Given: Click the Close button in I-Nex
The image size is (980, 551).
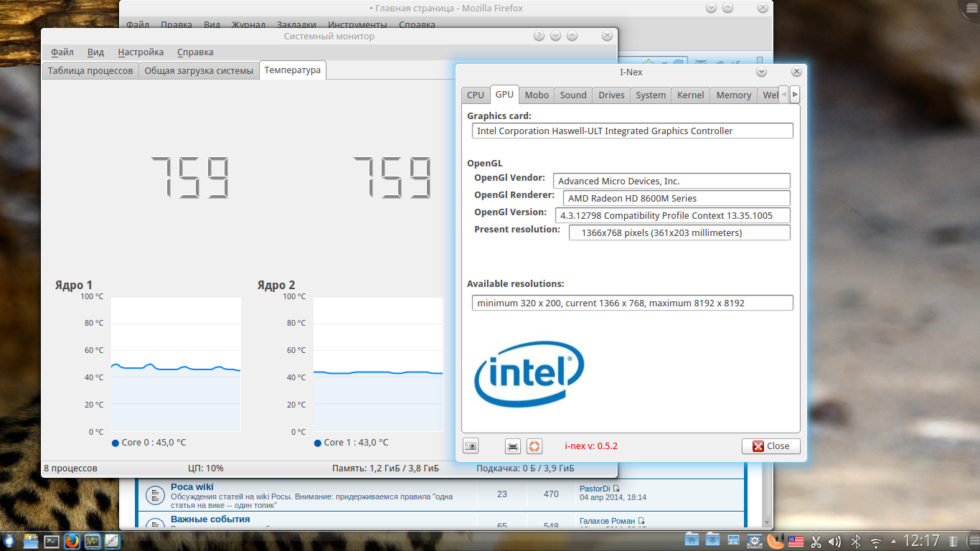Looking at the screenshot, I should point(771,446).
